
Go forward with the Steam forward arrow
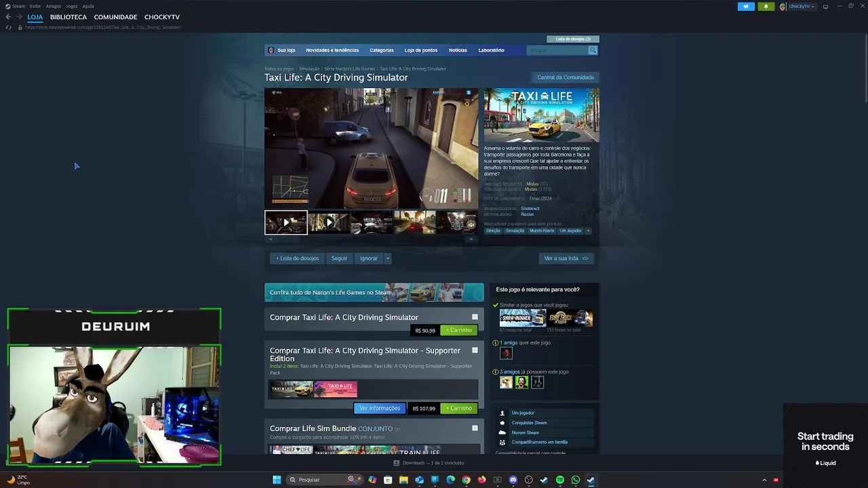point(19,17)
